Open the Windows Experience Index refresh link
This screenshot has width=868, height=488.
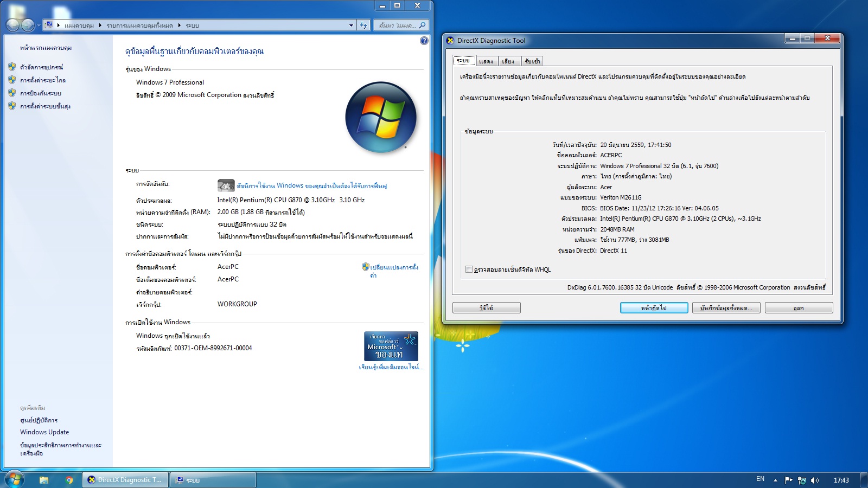click(312, 186)
